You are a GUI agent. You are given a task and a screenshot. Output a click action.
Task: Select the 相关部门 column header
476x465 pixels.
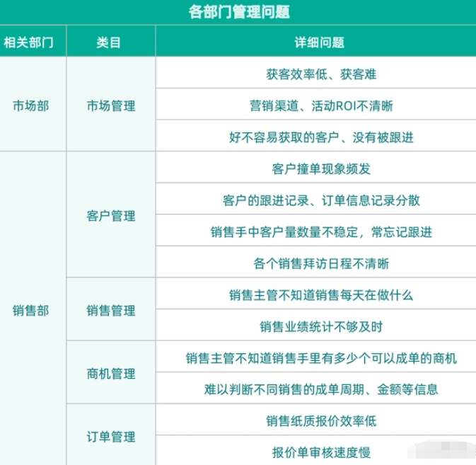(33, 42)
